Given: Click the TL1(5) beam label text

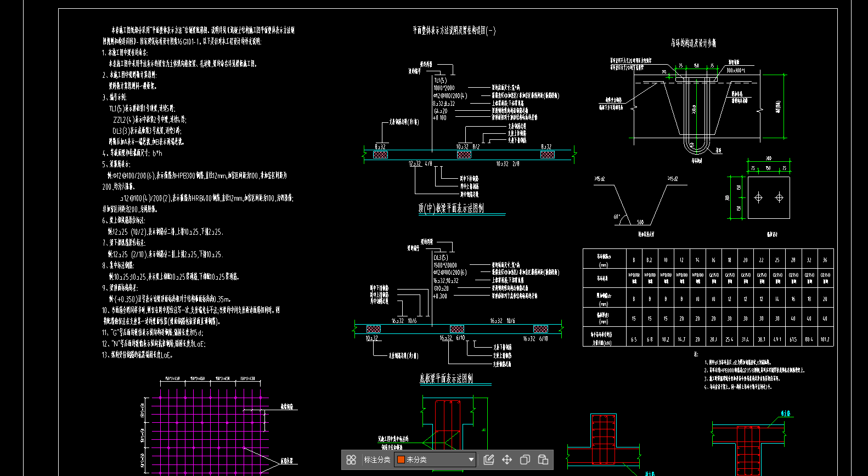Looking at the screenshot, I should click(440, 81).
